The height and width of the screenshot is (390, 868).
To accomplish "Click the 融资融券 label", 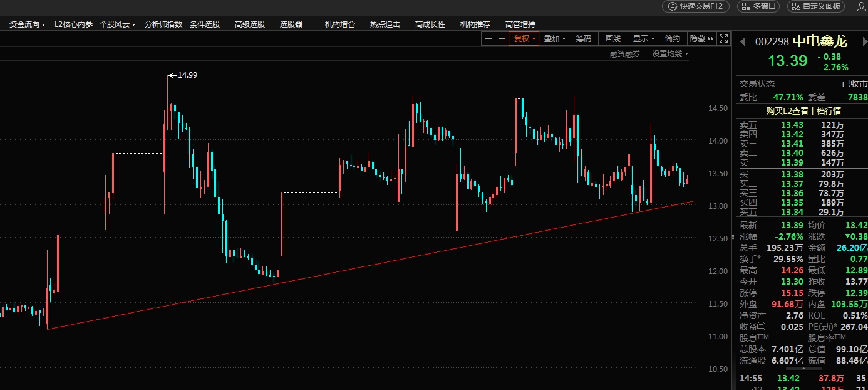I will 625,54.
